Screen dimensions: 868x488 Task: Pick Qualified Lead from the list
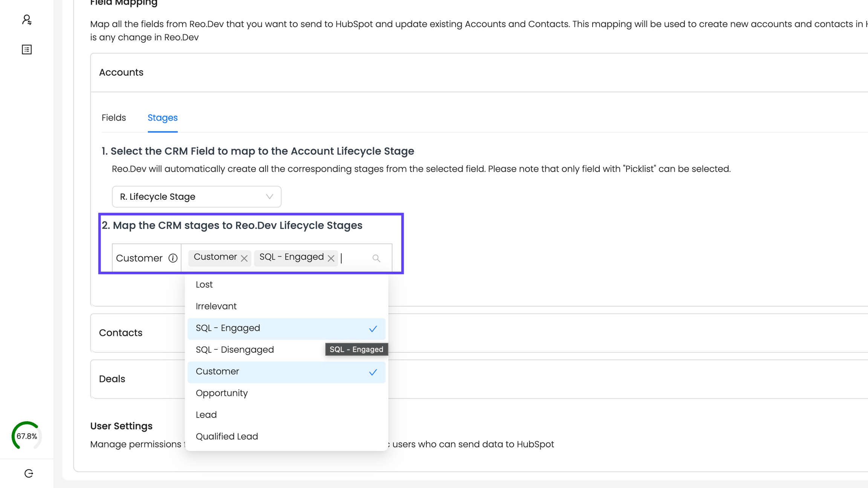click(x=227, y=436)
